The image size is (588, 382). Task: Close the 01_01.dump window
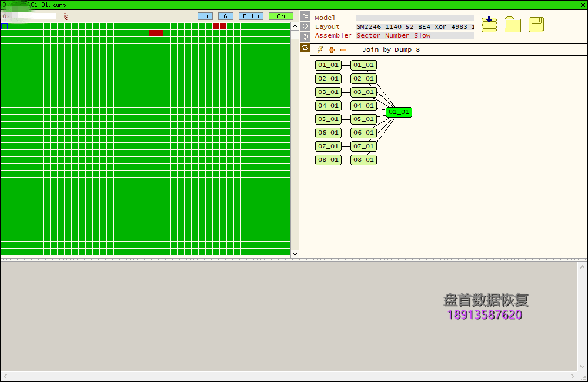point(583,5)
